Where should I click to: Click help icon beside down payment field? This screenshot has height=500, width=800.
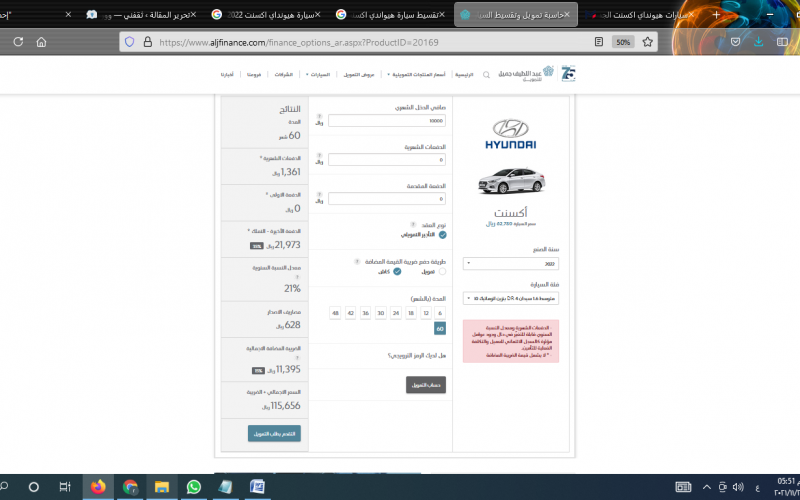(319, 194)
